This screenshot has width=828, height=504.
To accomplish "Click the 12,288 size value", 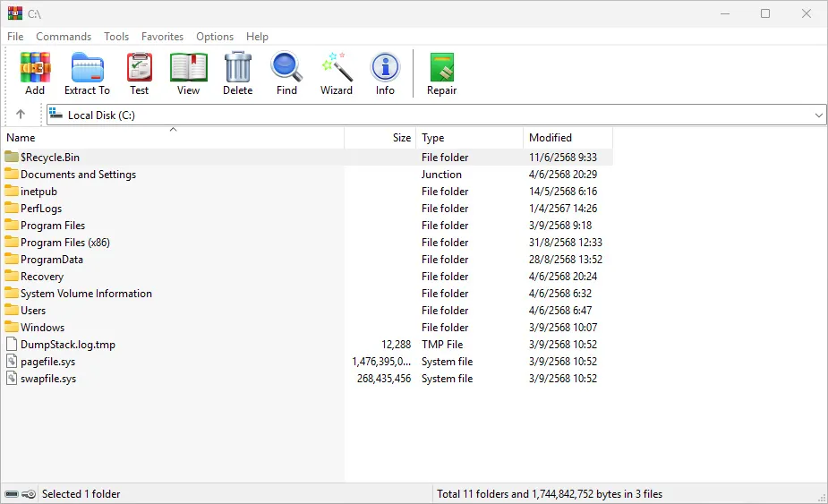I will point(396,345).
